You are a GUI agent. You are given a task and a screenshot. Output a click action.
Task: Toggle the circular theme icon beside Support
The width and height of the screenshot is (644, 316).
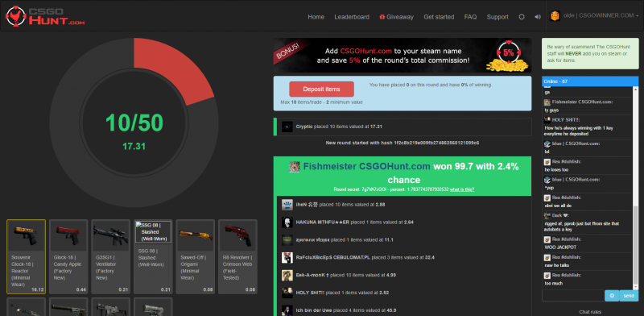[x=522, y=17]
